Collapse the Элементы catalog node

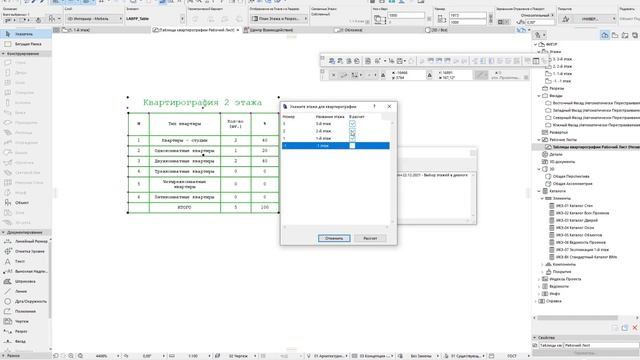[542, 198]
